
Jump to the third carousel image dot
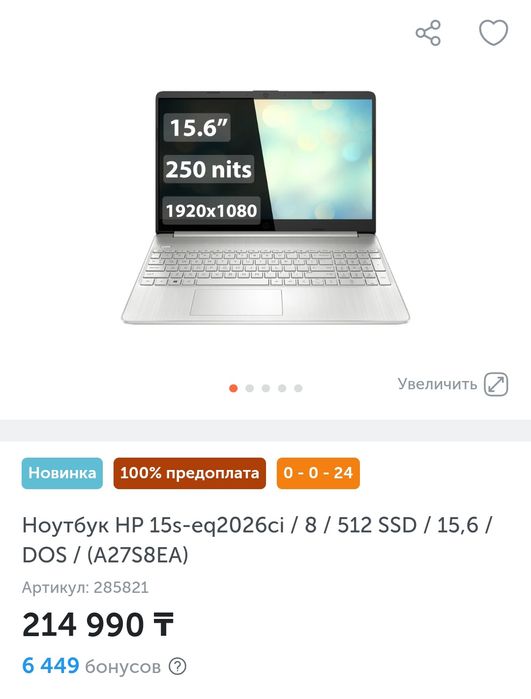(266, 388)
